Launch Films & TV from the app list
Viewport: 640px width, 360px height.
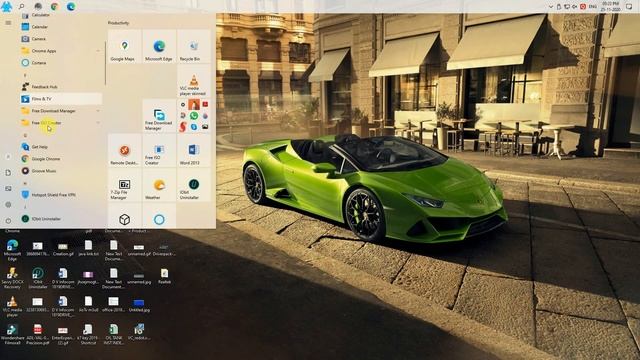pyautogui.click(x=61, y=99)
